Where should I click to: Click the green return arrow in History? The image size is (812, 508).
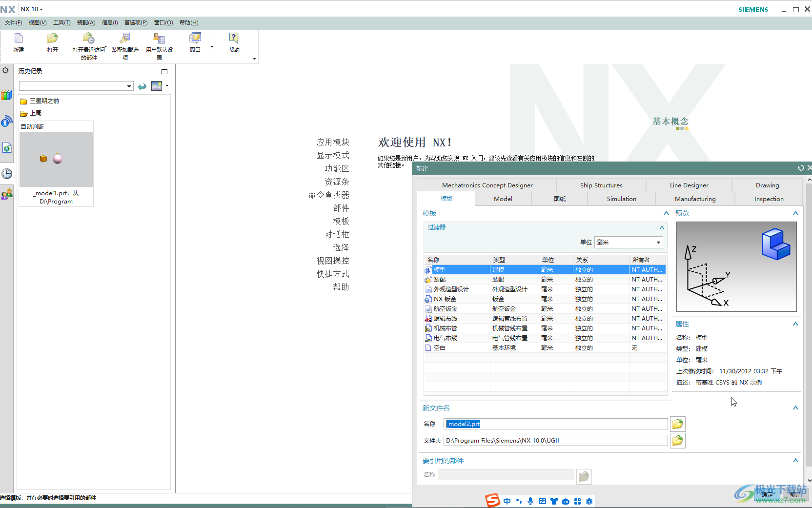pos(142,86)
